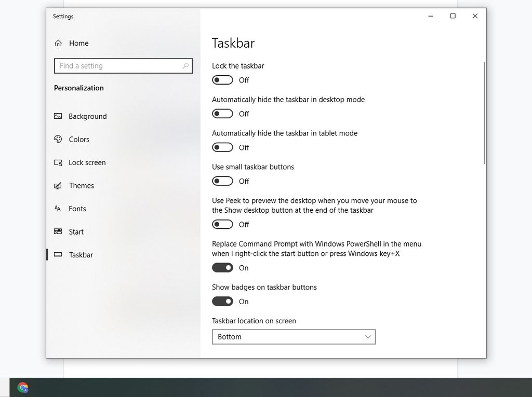Click the Settings title bar label
This screenshot has width=532, height=397.
click(63, 16)
